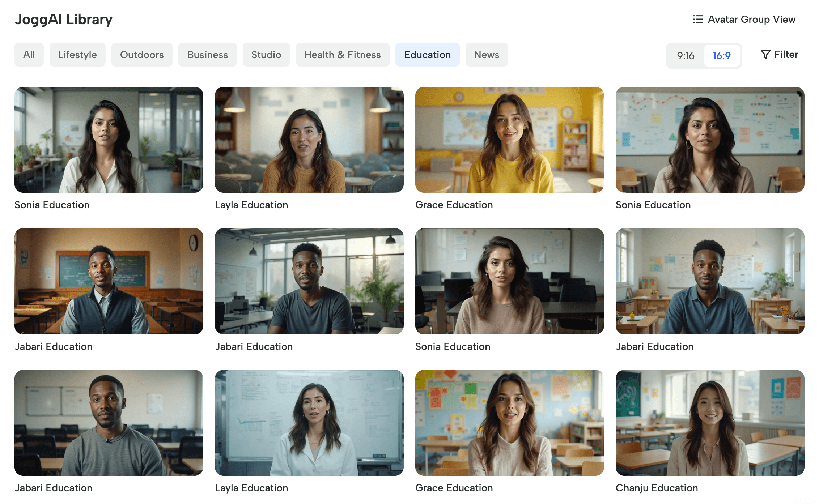This screenshot has width=819, height=504.
Task: Open Filter options text
Action: pyautogui.click(x=786, y=55)
